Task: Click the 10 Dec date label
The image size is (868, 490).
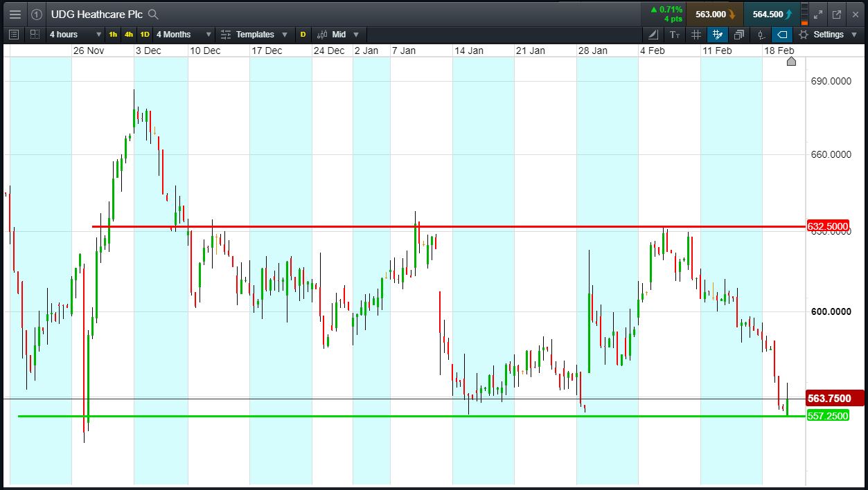Action: click(x=205, y=51)
